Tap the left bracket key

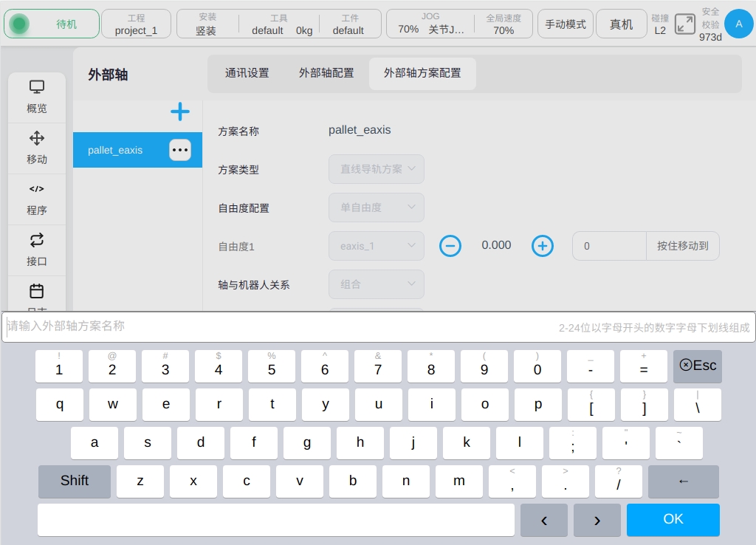pyautogui.click(x=591, y=405)
